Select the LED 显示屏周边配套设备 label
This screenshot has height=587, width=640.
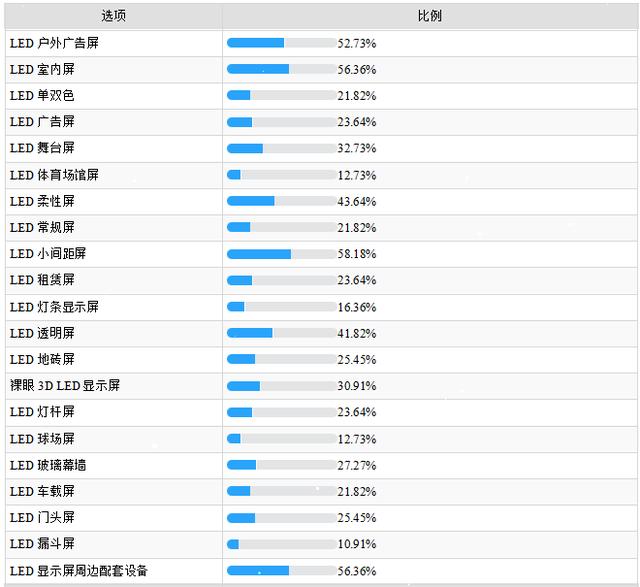click(x=79, y=571)
